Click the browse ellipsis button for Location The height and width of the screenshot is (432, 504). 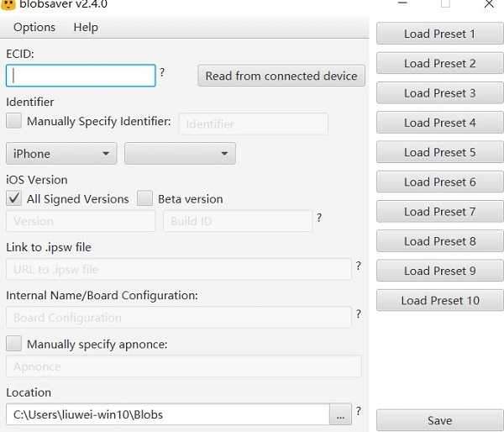point(340,414)
